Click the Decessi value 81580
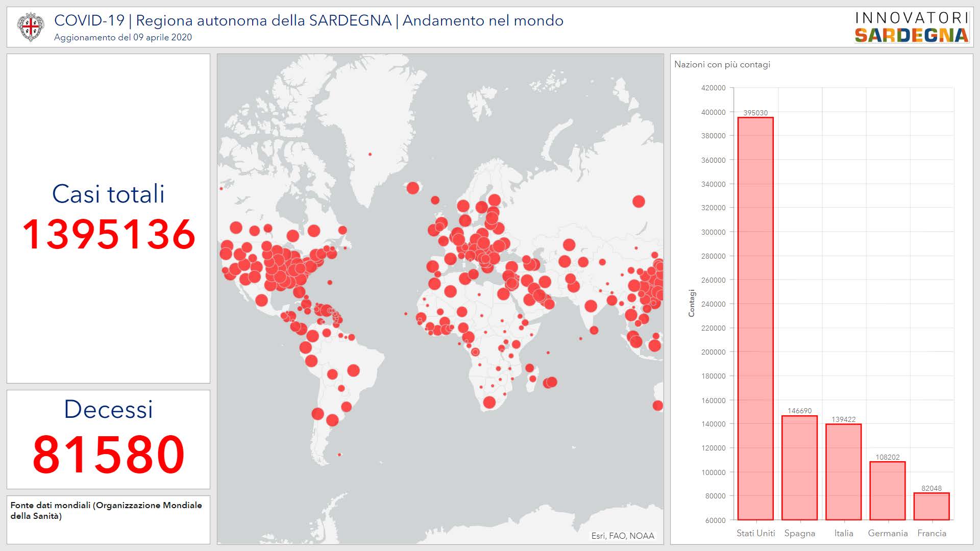The image size is (980, 551). tap(109, 454)
